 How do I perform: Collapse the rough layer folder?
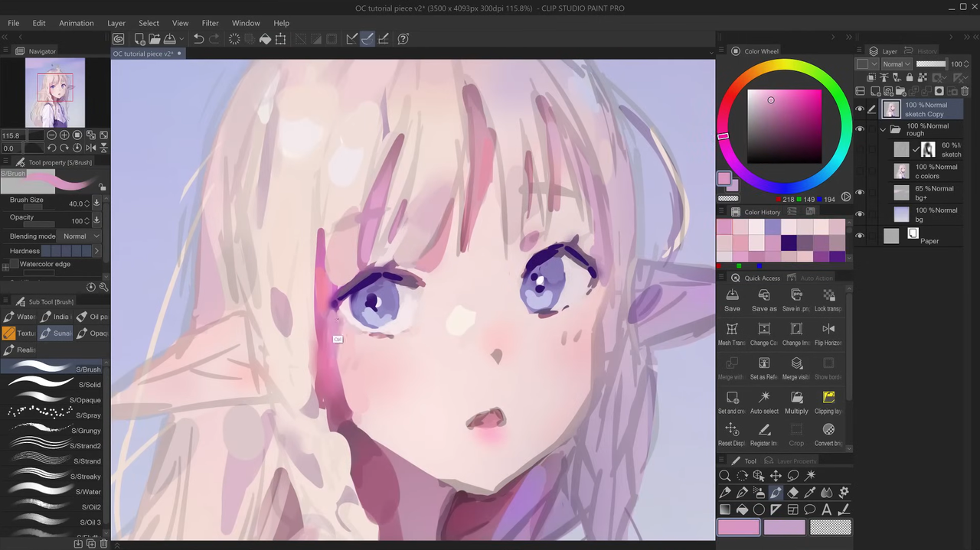pos(883,129)
